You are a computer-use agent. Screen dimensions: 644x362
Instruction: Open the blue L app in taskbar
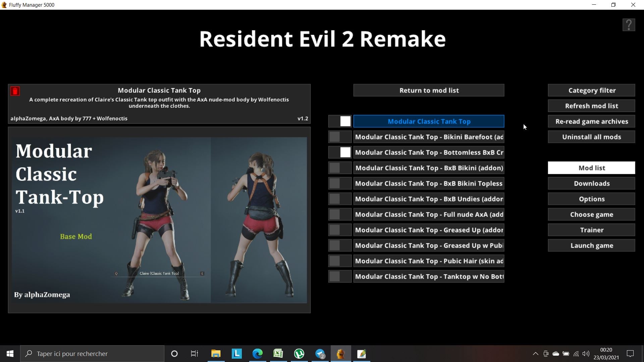coord(236,354)
